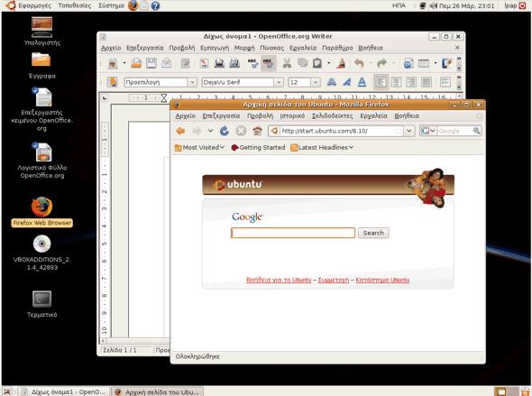Click the Export as PDF icon in Writer
Image resolution: width=532 pixels, height=396 pixels.
(x=204, y=63)
